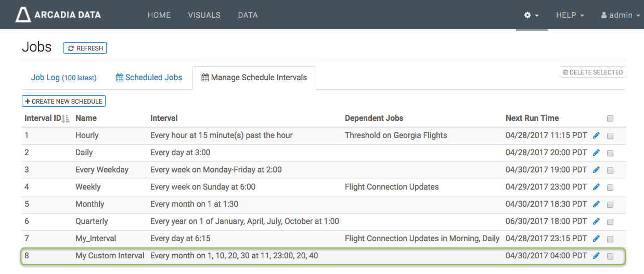The image size is (644, 274).
Task: Check the box for Hourly interval
Action: tap(610, 136)
